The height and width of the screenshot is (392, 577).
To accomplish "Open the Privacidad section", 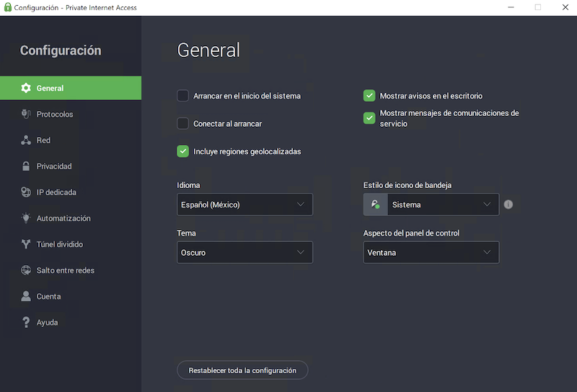I will [x=71, y=166].
